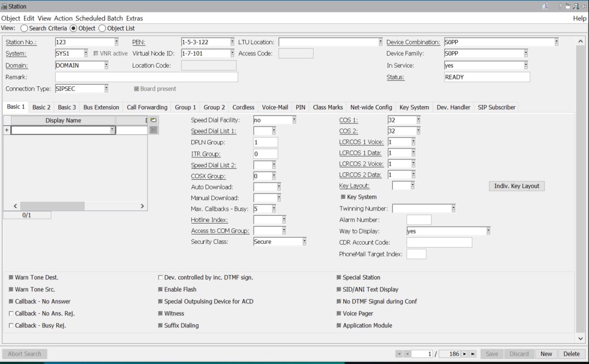Viewport: 589px width, 364px height.
Task: Click the delete row X icon beside table
Action: pos(153,130)
